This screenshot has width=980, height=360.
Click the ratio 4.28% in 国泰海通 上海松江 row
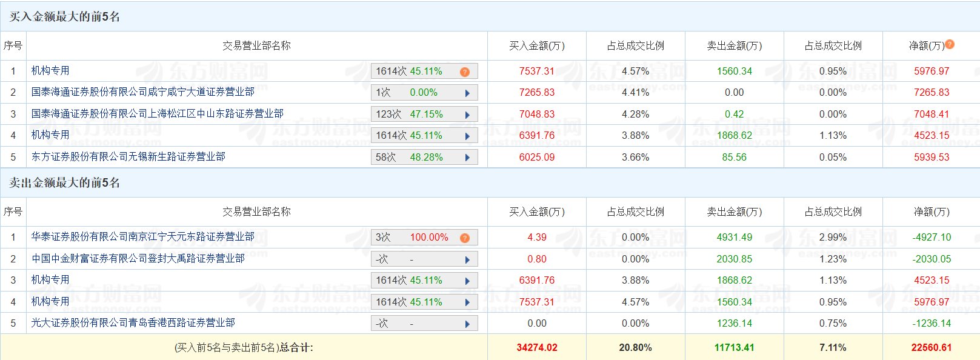pyautogui.click(x=636, y=114)
